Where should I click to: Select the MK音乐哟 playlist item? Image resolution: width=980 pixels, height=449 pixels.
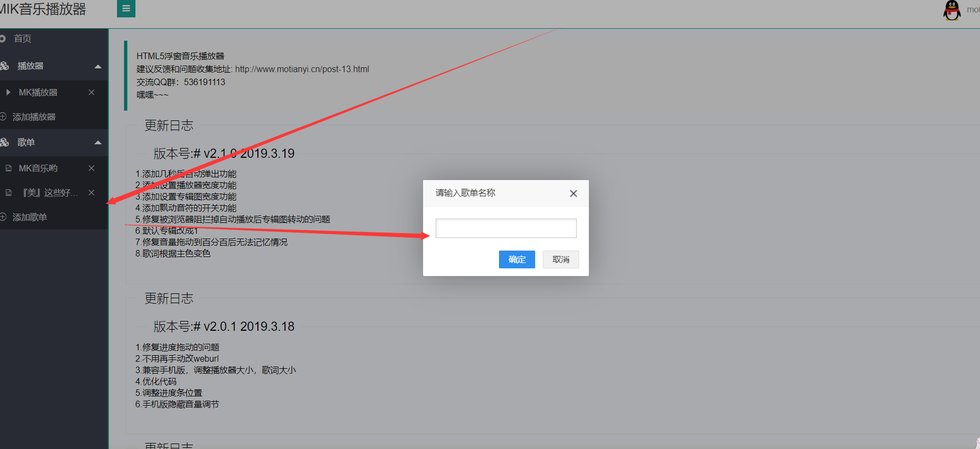pos(38,168)
